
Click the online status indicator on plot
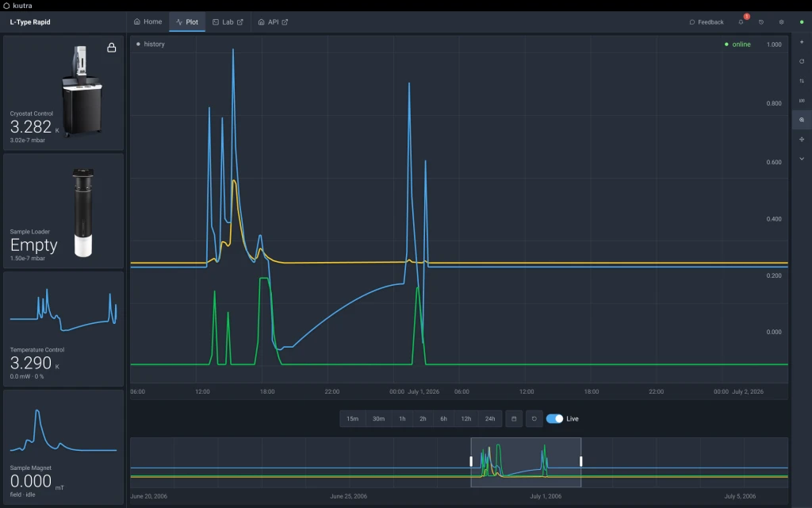click(737, 44)
